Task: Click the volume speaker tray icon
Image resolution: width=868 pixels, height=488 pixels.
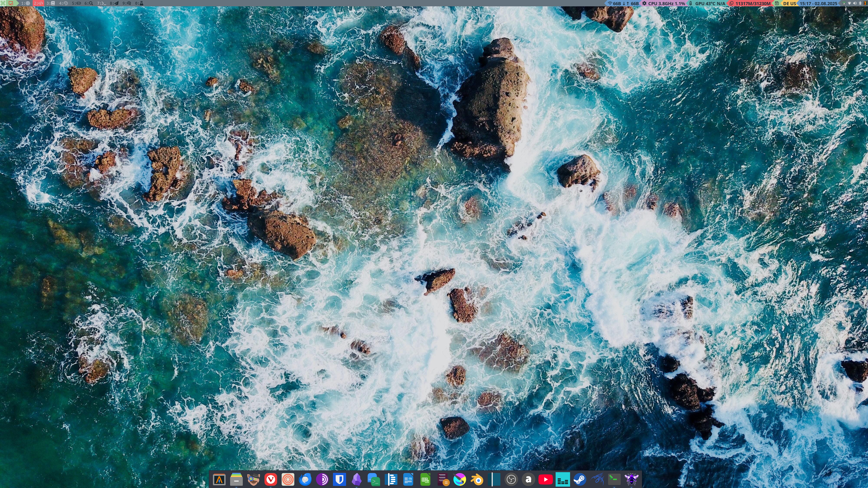Action: coord(855,3)
